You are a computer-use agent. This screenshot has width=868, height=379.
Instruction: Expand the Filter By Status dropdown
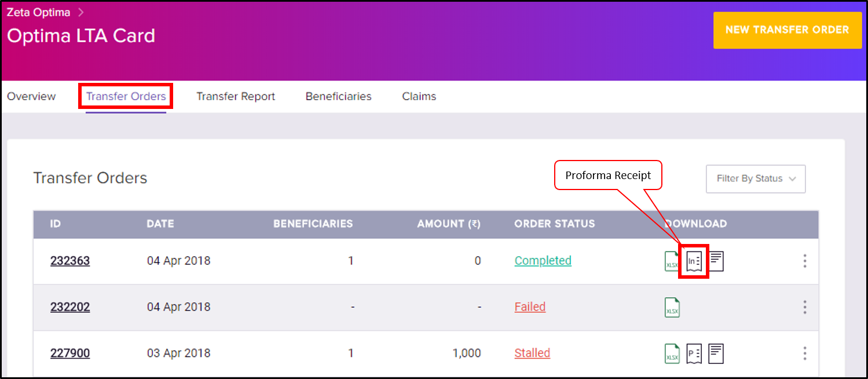(x=756, y=178)
